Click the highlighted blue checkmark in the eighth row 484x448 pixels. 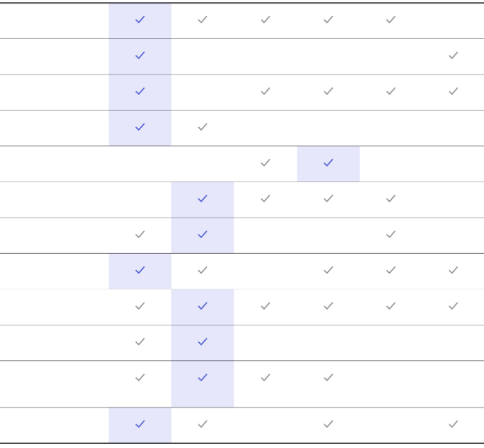[140, 270]
